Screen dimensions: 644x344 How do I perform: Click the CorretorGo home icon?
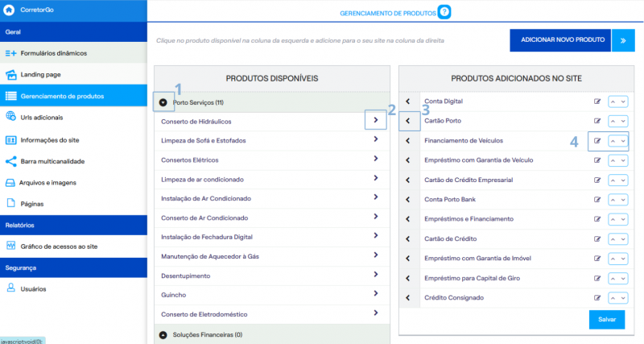point(9,10)
